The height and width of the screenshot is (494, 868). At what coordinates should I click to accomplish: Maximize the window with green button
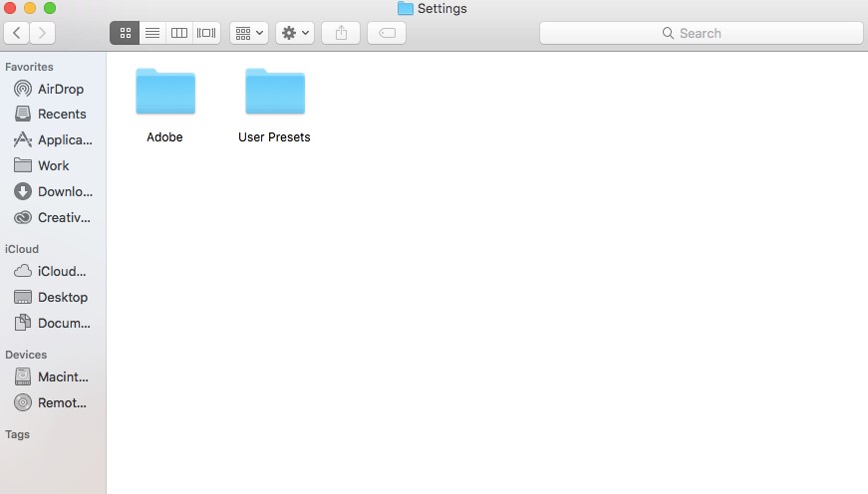50,8
